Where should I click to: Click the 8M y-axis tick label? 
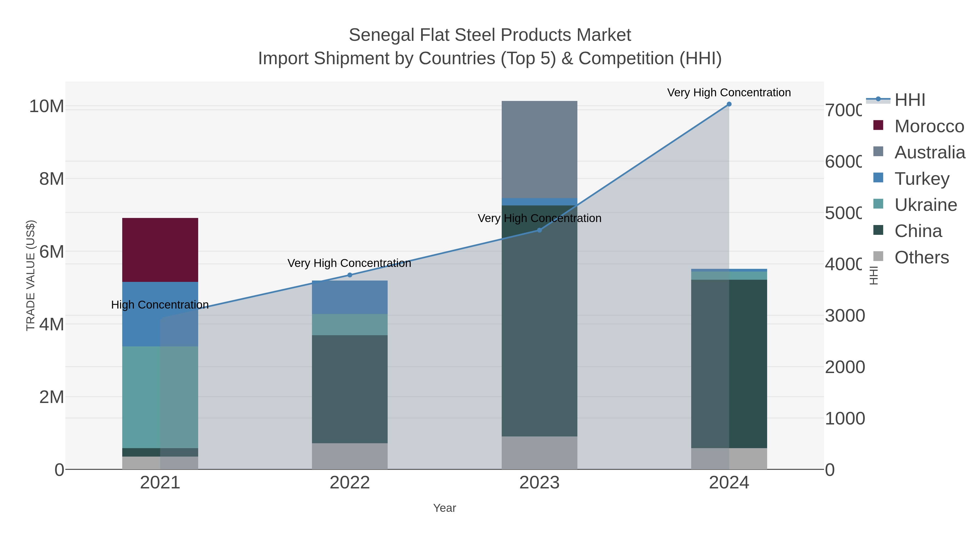point(52,179)
